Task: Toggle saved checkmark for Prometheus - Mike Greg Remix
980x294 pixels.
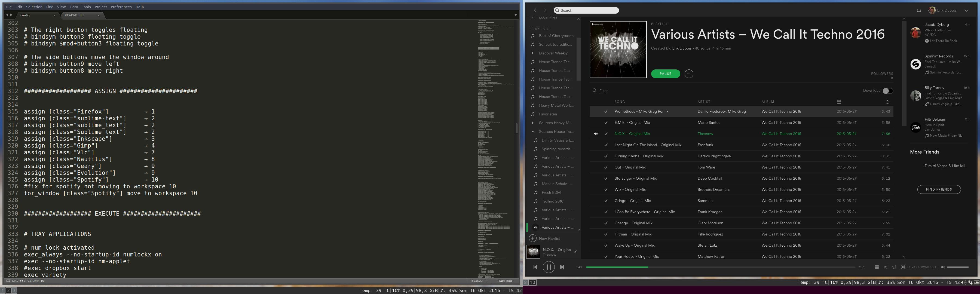Action: tap(606, 111)
